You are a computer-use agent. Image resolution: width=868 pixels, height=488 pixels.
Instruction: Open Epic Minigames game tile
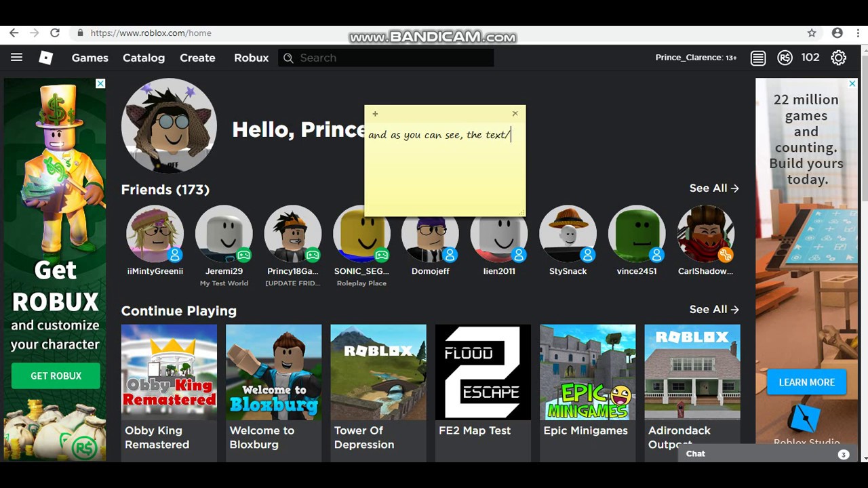coord(588,393)
